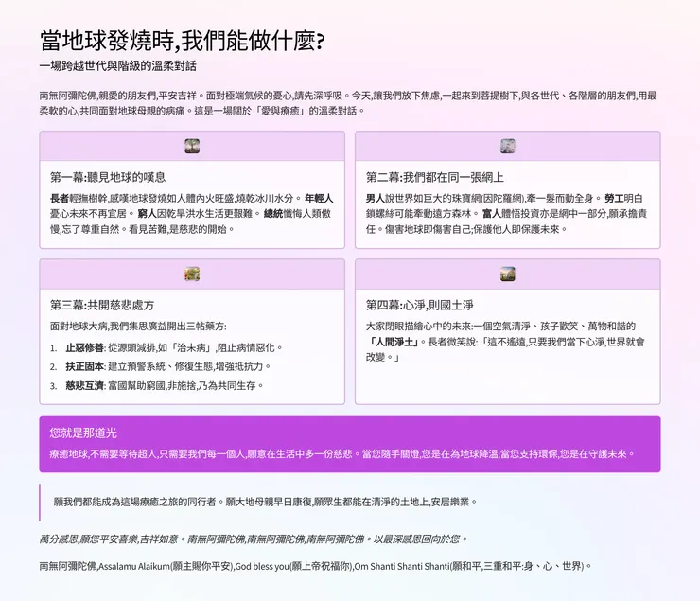Click the bold word 勞工 in second card
The image size is (700, 601).
pyautogui.click(x=614, y=198)
